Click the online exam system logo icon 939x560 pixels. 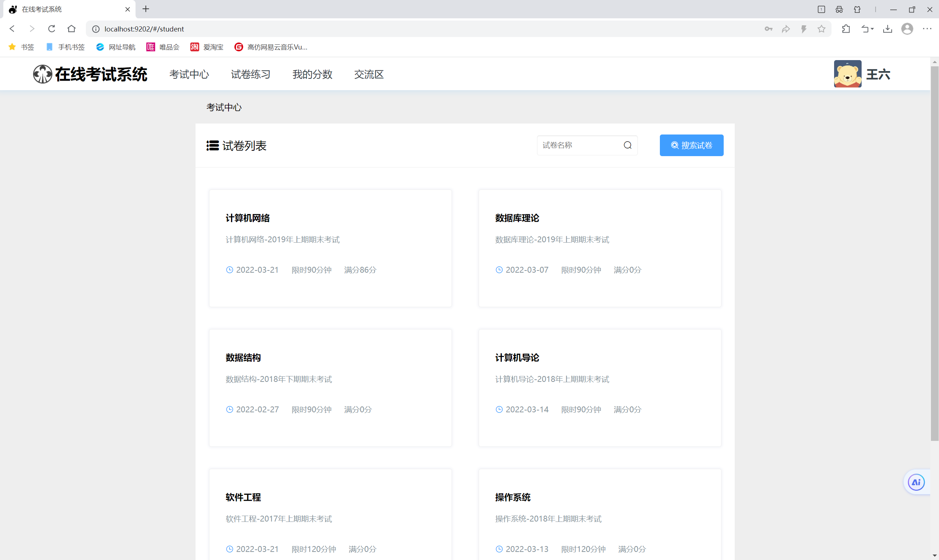coord(42,74)
